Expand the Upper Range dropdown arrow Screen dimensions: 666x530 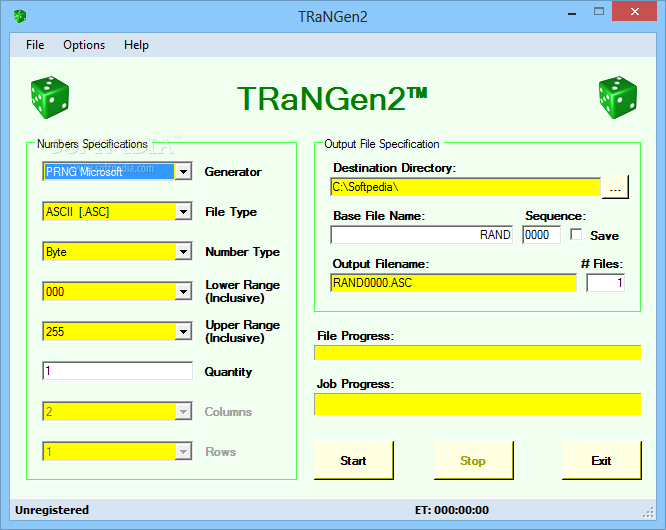183,331
